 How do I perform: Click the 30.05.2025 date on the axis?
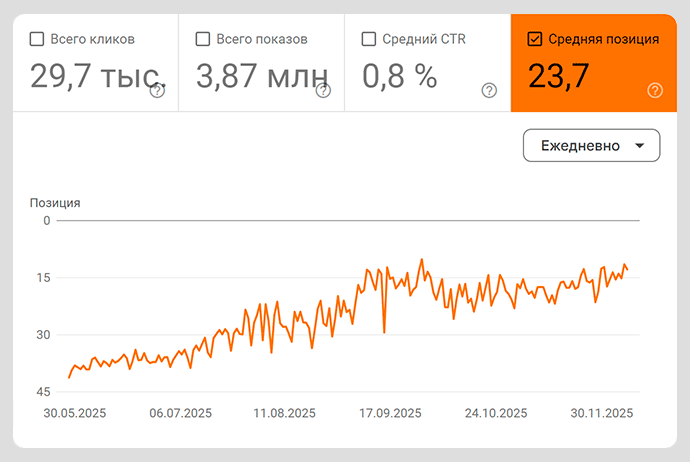75,412
